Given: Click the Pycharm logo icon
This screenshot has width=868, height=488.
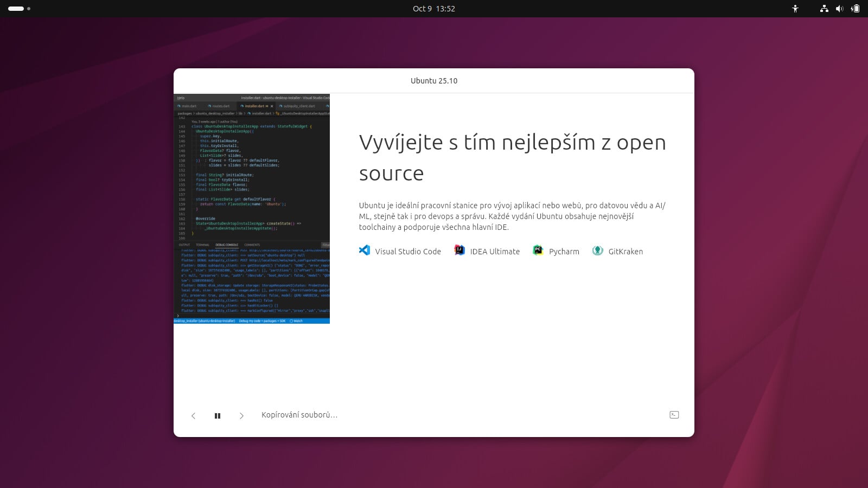Looking at the screenshot, I should 538,251.
